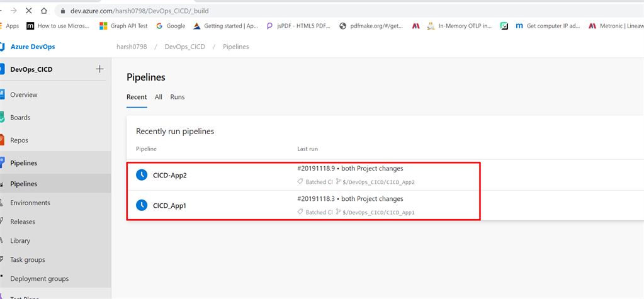The height and width of the screenshot is (299, 644).
Task: Click the Azure DevOps logo icon
Action: point(3,47)
